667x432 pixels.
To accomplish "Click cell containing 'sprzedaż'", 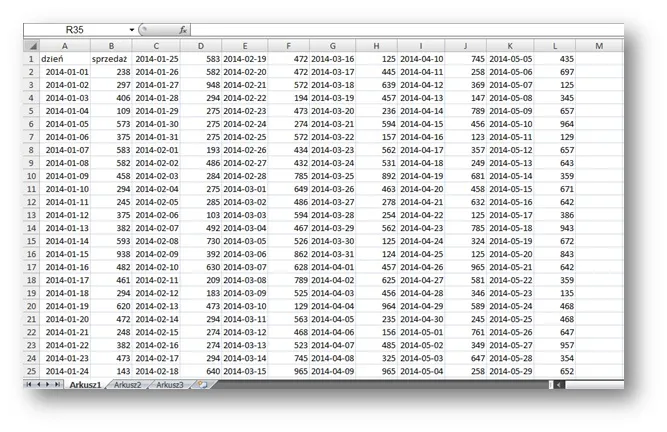I will [x=111, y=59].
